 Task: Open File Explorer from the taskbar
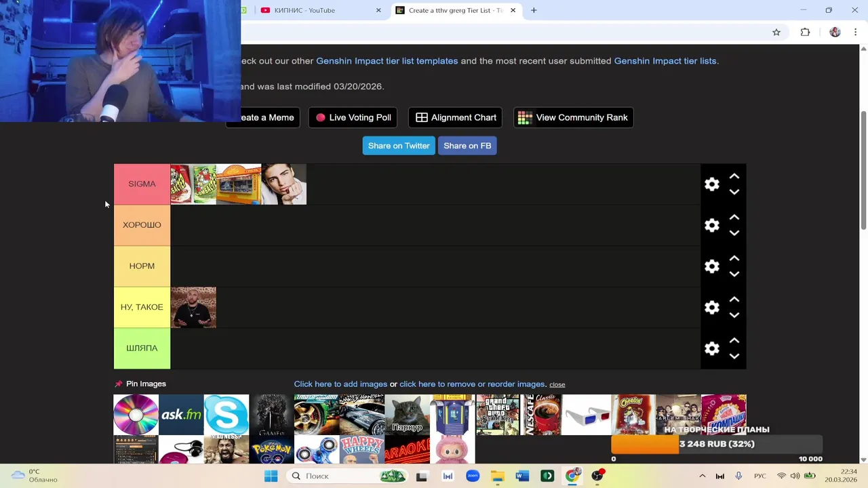[497, 476]
